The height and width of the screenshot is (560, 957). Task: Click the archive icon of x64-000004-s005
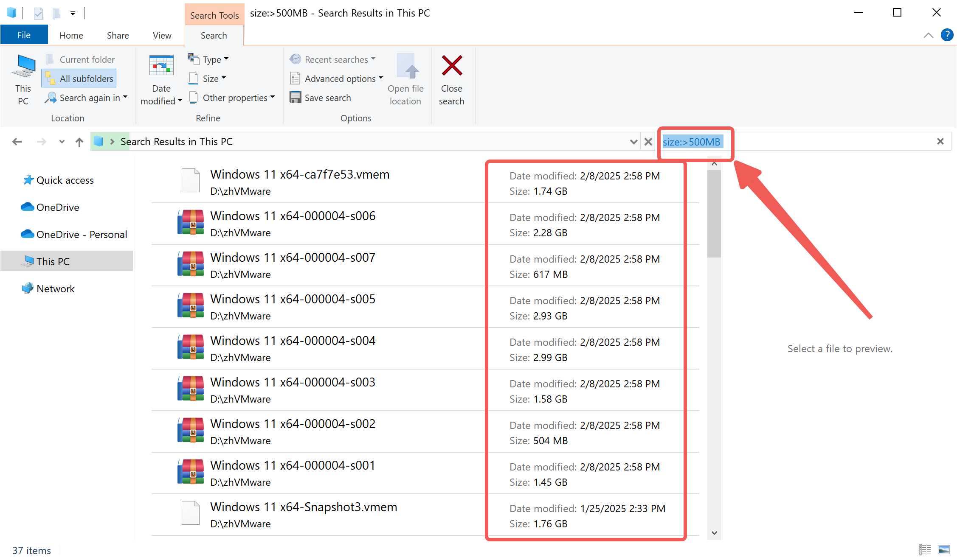191,305
